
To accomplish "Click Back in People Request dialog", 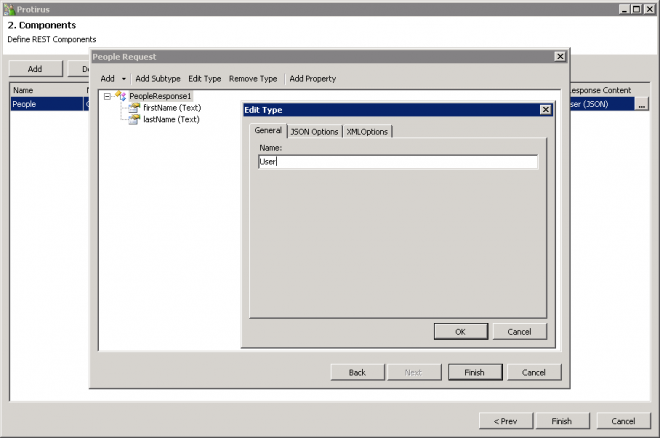I will (x=357, y=372).
